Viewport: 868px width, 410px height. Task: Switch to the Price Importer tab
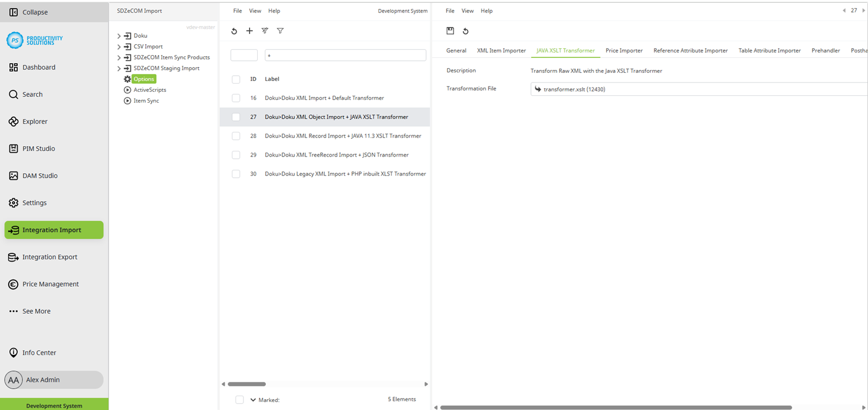coord(624,50)
